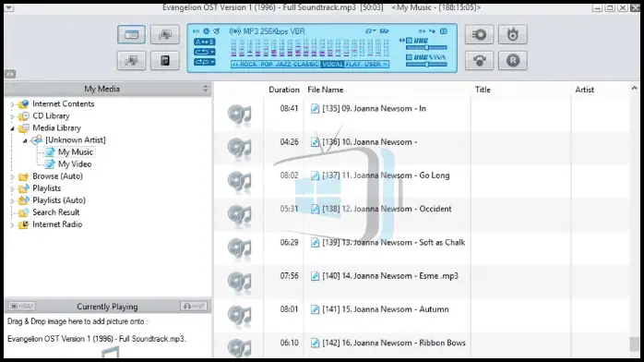Adjust the BBE ViVA level slider
Image resolution: width=644 pixels, height=362 pixels.
point(426,65)
